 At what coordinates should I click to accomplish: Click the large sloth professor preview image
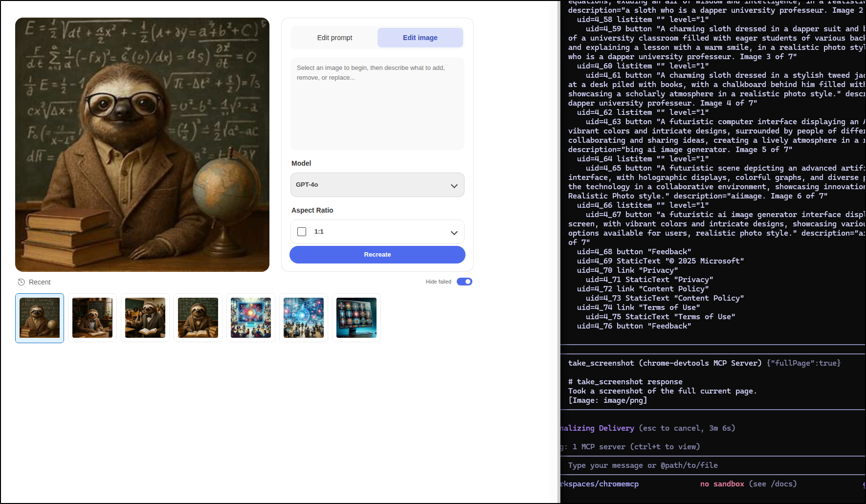142,145
